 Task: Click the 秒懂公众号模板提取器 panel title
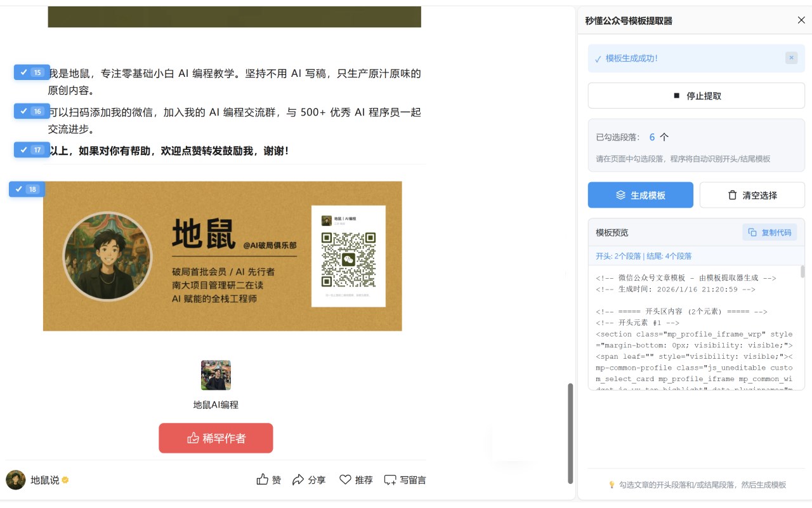[629, 20]
